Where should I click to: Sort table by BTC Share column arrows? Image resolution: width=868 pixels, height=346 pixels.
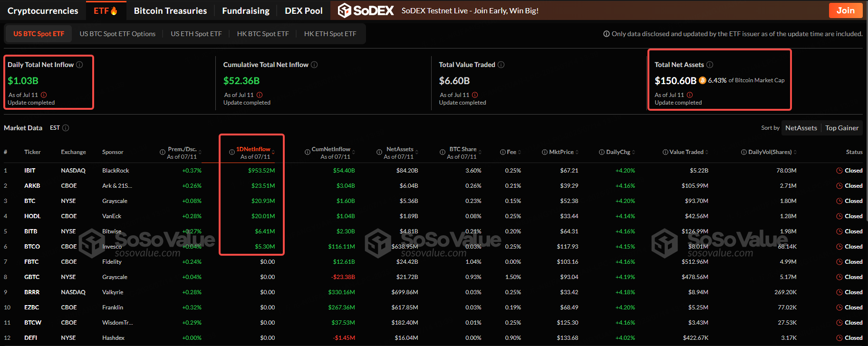(x=480, y=152)
